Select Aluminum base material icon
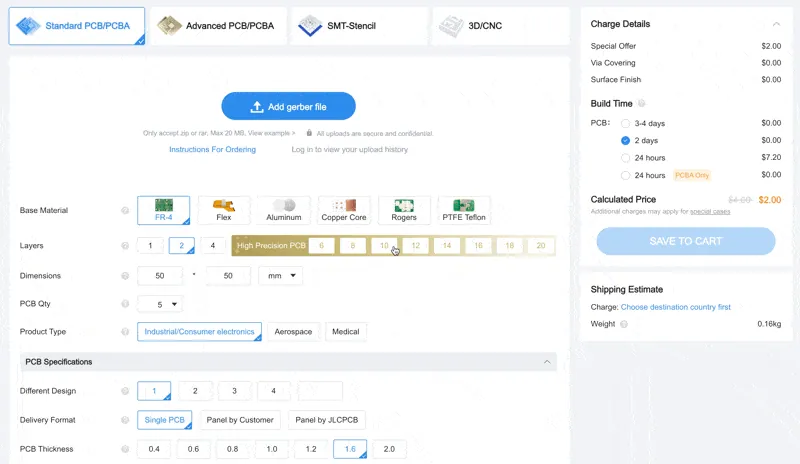 point(284,210)
